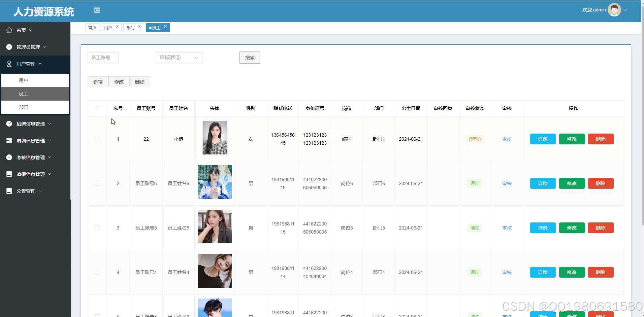644x317 pixels.
Task: Switch to the 部门 tab
Action: pyautogui.click(x=131, y=28)
